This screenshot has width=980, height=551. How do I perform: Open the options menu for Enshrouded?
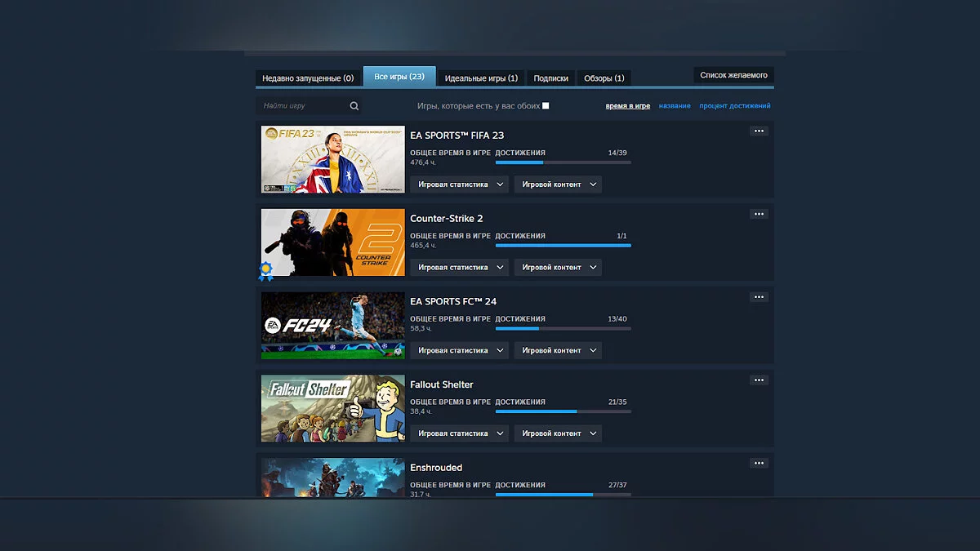point(758,463)
